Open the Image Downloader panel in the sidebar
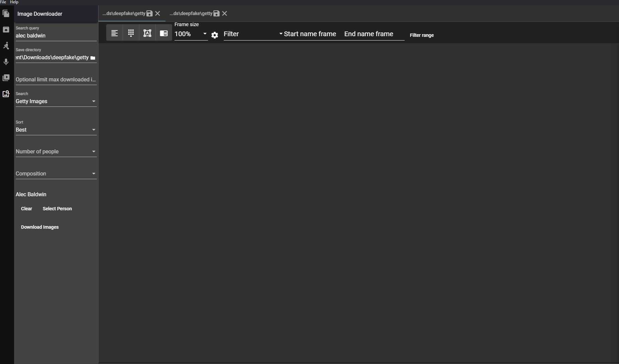 click(6, 94)
